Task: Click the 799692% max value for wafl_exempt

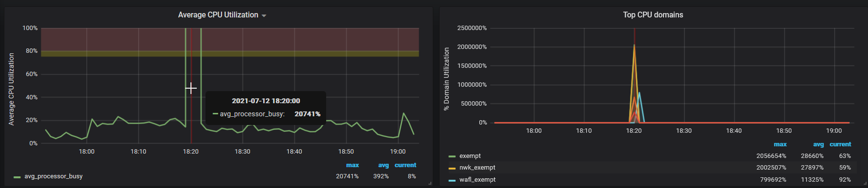Action: (773, 180)
